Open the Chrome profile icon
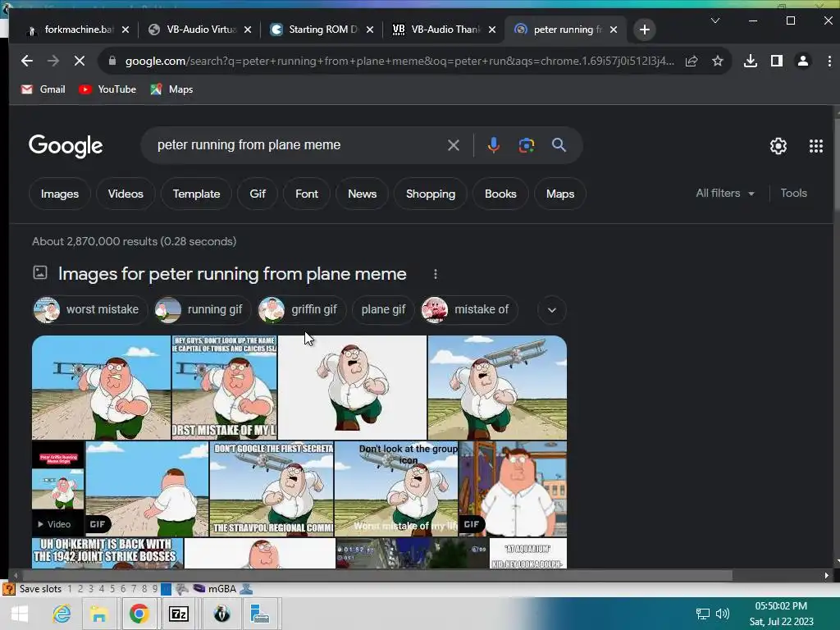Viewport: 840px width, 630px height. (802, 61)
